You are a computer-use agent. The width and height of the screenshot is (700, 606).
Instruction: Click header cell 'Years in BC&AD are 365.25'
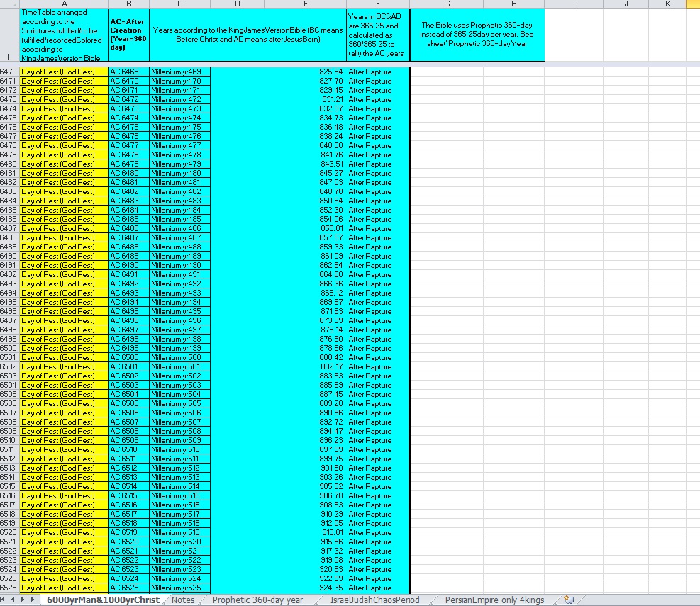pos(378,35)
